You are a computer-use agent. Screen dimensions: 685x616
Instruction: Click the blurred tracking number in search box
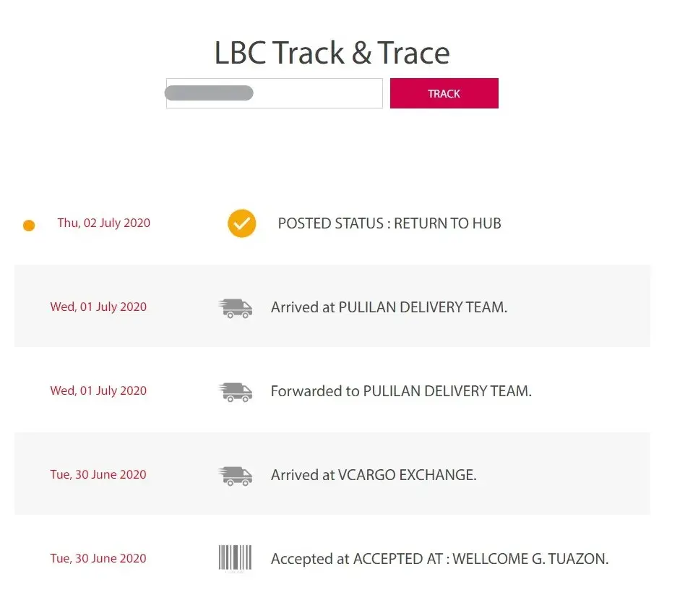point(209,93)
